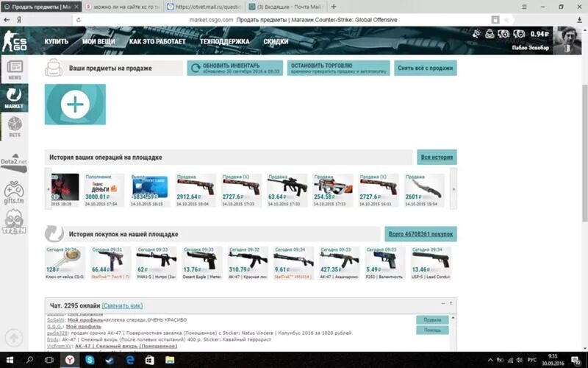
Task: Open КУПИТЬ menu item
Action: coord(57,41)
